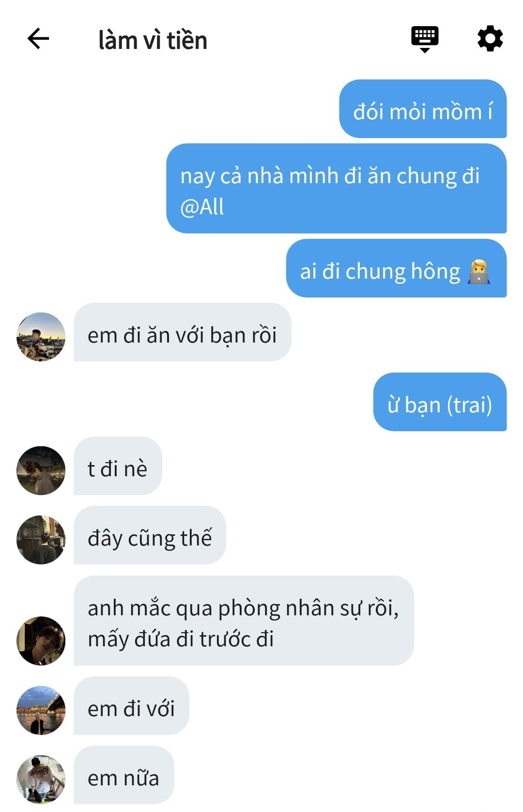
Task: Hide the keyboard with the keyboard icon
Action: coord(425,39)
